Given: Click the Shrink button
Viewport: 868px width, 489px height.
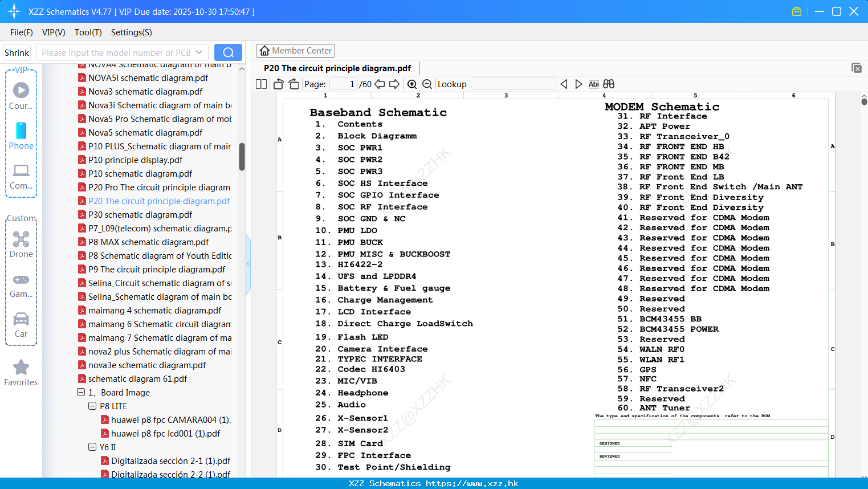Looking at the screenshot, I should click(x=17, y=52).
